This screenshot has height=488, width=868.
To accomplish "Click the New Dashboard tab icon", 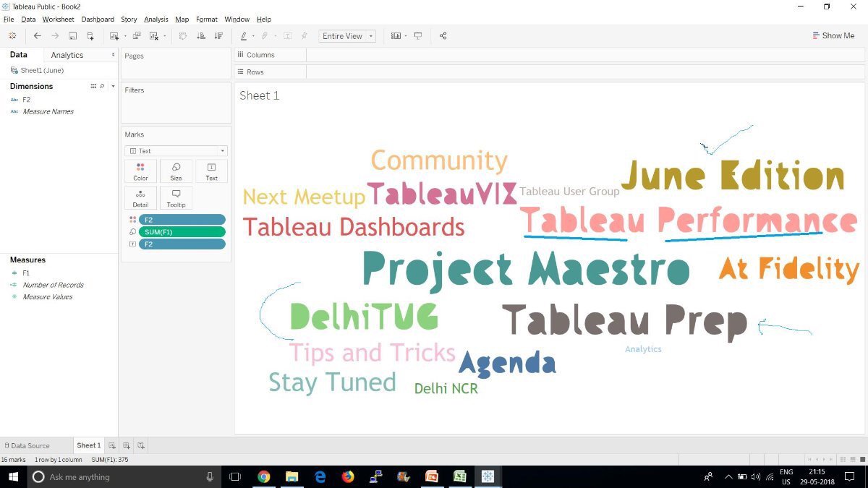I will tap(127, 445).
